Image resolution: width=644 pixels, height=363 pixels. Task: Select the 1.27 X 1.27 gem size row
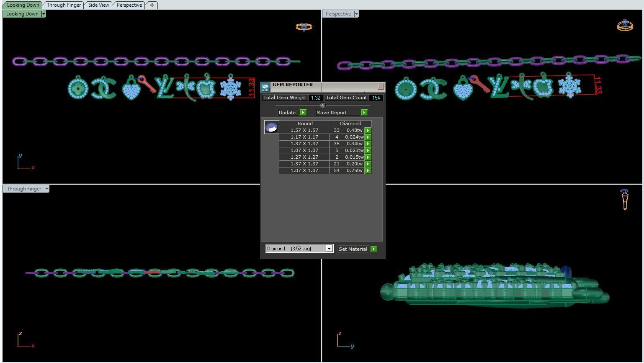tap(304, 157)
